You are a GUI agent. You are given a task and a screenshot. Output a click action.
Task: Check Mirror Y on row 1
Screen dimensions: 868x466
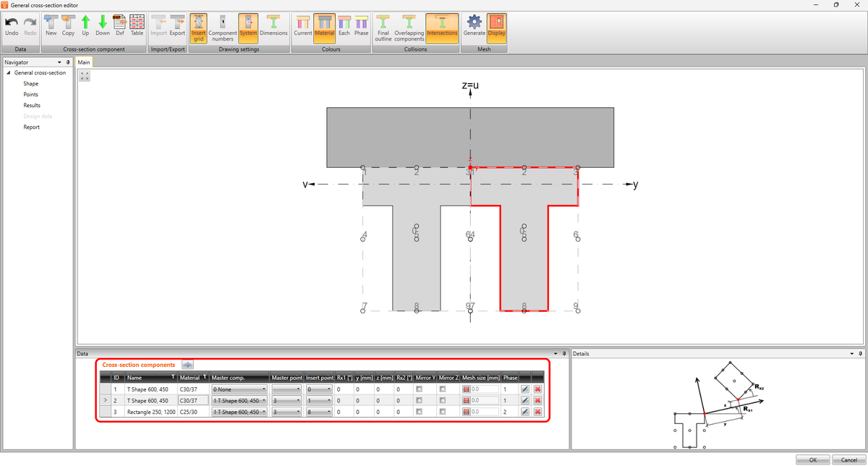(425, 389)
